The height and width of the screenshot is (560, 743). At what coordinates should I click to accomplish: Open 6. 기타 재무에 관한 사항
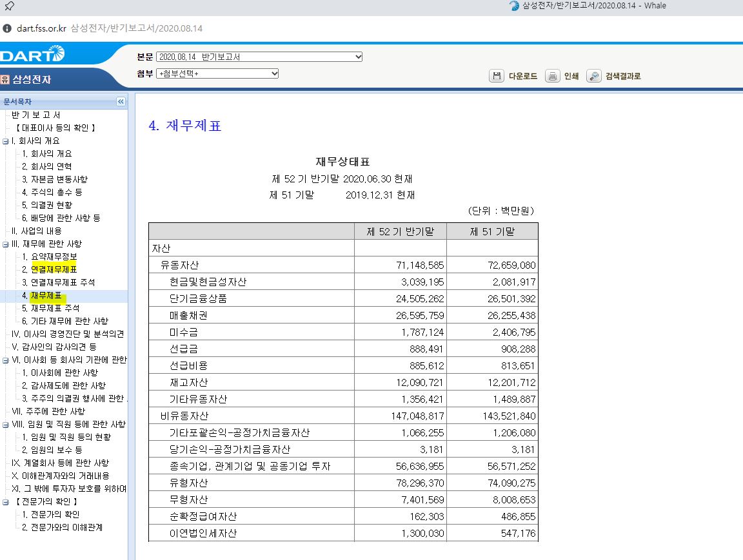[65, 321]
